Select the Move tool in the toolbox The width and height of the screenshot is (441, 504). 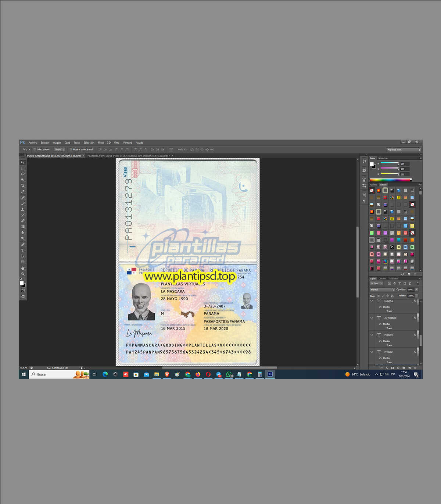pyautogui.click(x=23, y=162)
